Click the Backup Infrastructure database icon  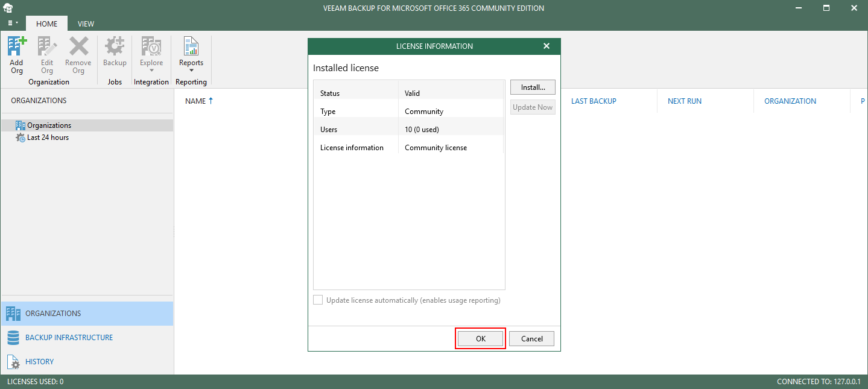pos(13,338)
